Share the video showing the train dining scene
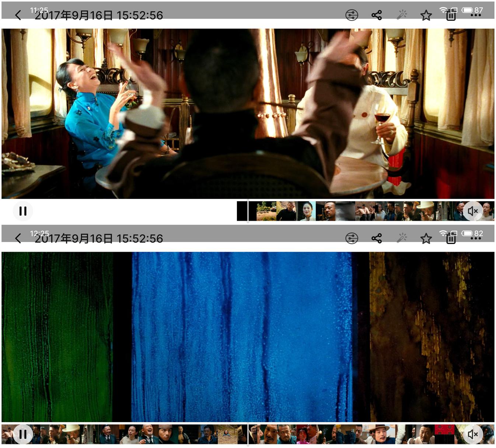 pyautogui.click(x=377, y=15)
